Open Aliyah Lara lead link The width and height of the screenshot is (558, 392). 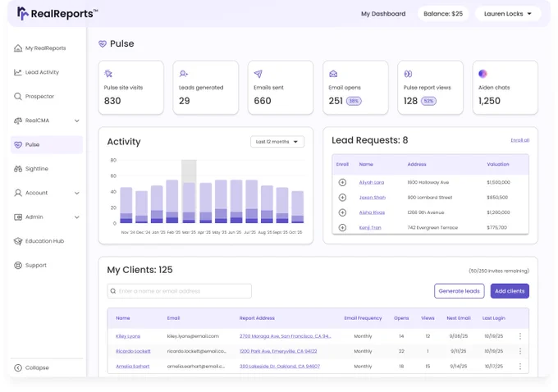coord(372,183)
